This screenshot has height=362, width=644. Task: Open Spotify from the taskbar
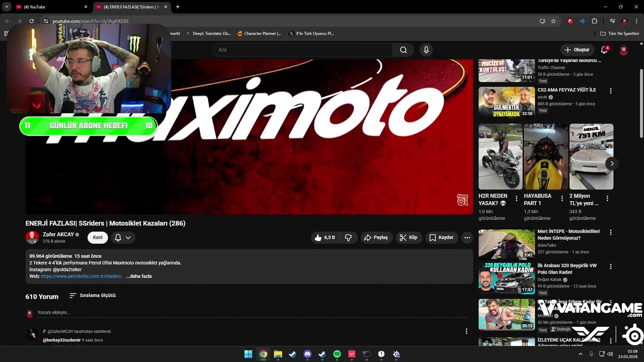tap(337, 354)
